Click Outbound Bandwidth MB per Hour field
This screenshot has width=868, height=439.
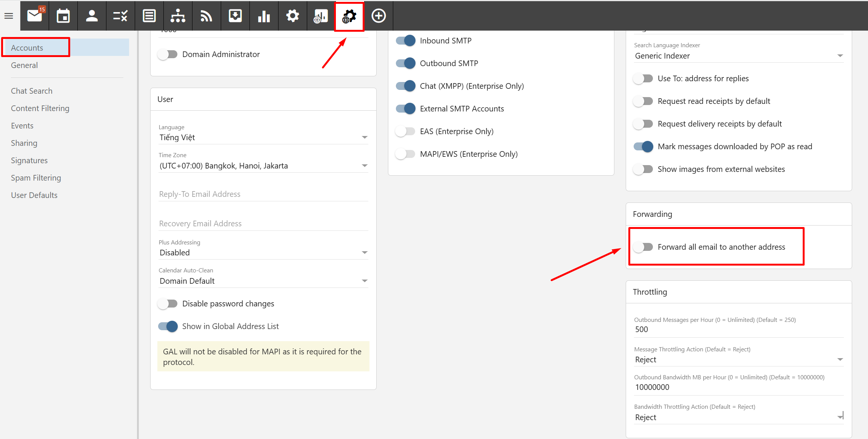click(739, 387)
